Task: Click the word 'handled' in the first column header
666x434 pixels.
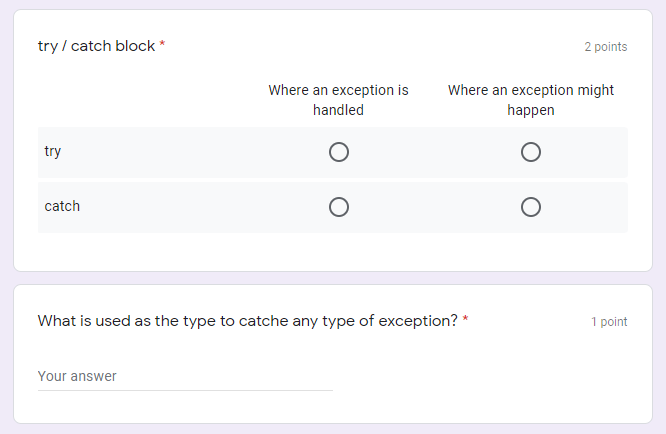Action: (x=338, y=110)
